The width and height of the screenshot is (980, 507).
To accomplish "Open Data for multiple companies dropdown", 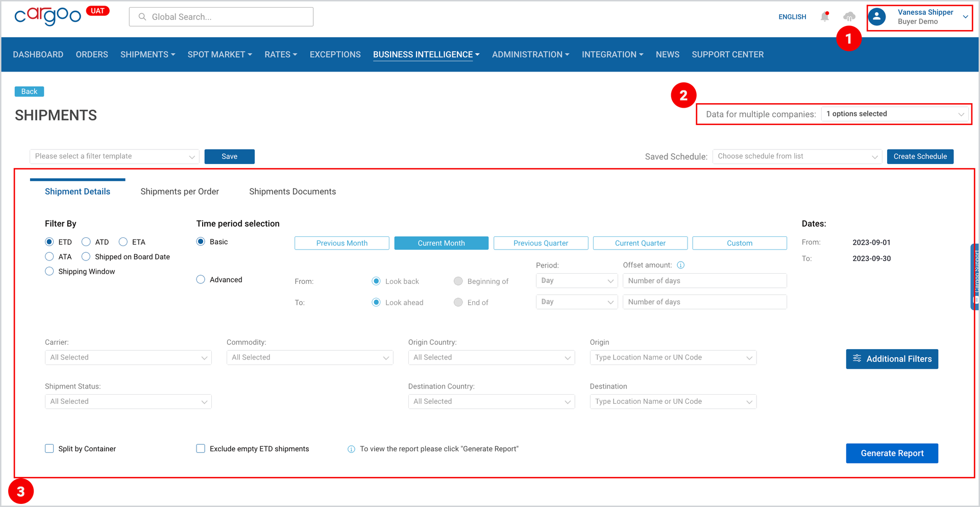I will [895, 114].
